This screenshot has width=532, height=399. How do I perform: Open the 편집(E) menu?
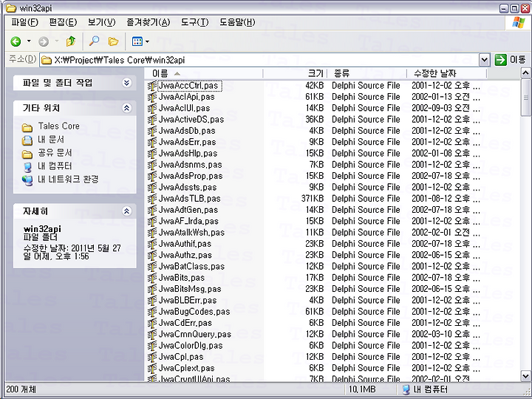(x=63, y=22)
